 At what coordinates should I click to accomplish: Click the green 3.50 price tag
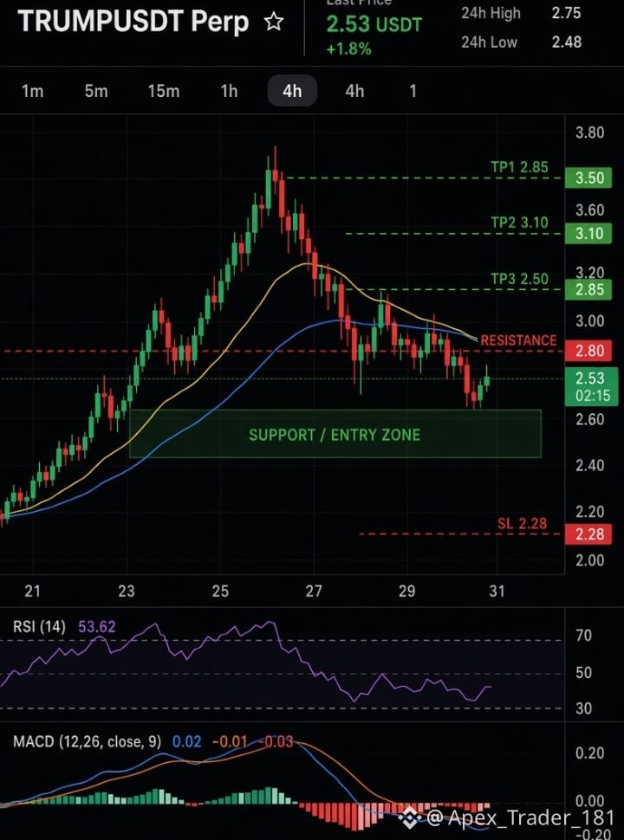(x=588, y=178)
